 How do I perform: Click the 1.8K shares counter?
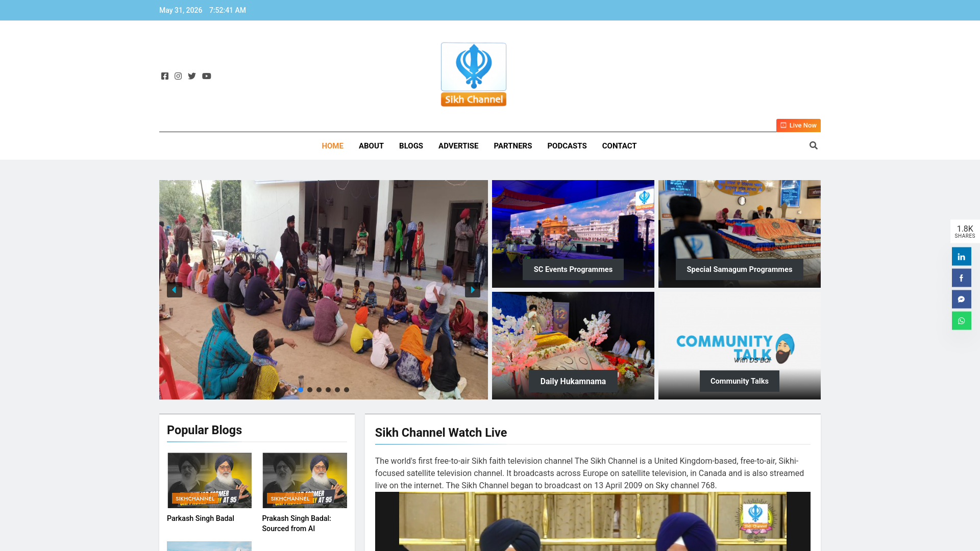(x=965, y=231)
